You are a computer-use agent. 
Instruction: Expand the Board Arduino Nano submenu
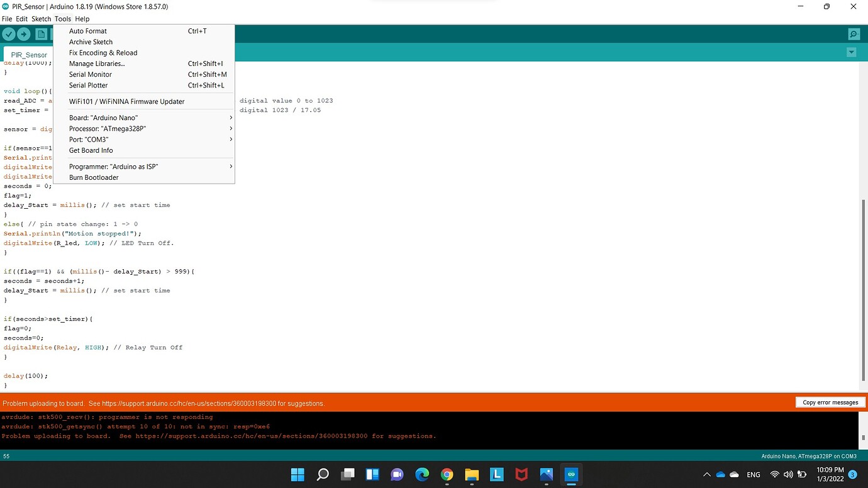click(103, 118)
